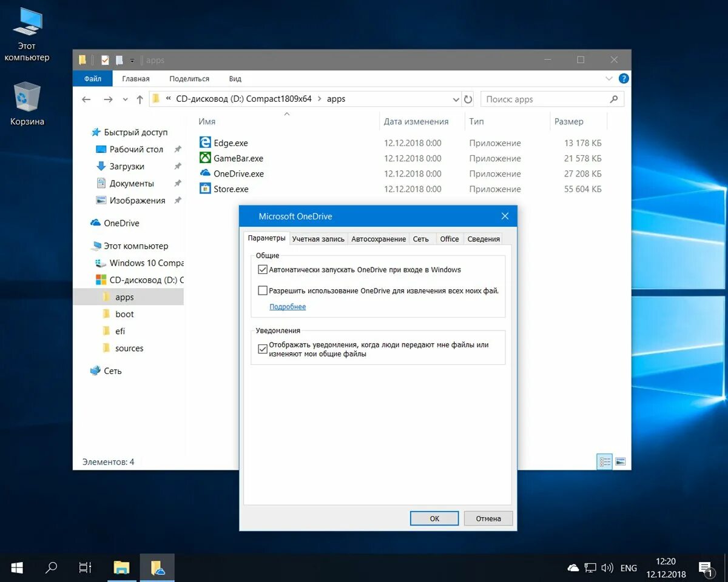
Task: Select the sources folder in tree
Action: click(x=129, y=348)
